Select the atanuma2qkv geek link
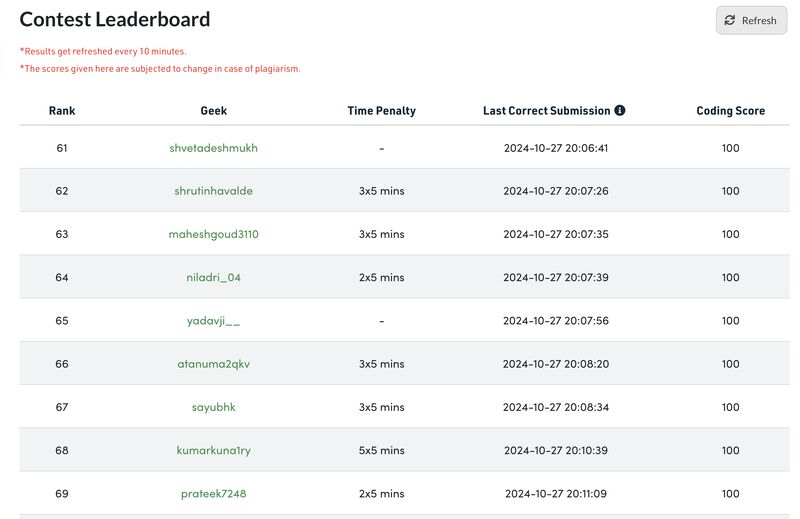The height and width of the screenshot is (519, 800). [x=213, y=364]
